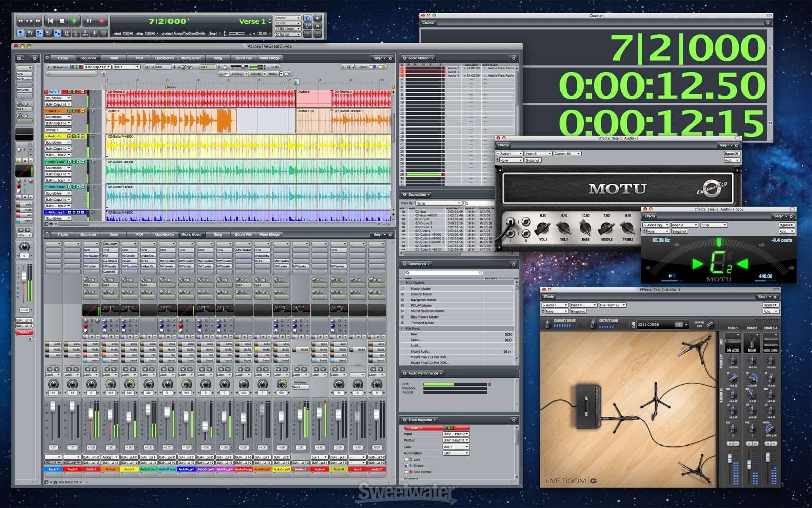The height and width of the screenshot is (508, 812).
Task: Enable the Lock checkbox in the Track Inspector
Action: 406,460
